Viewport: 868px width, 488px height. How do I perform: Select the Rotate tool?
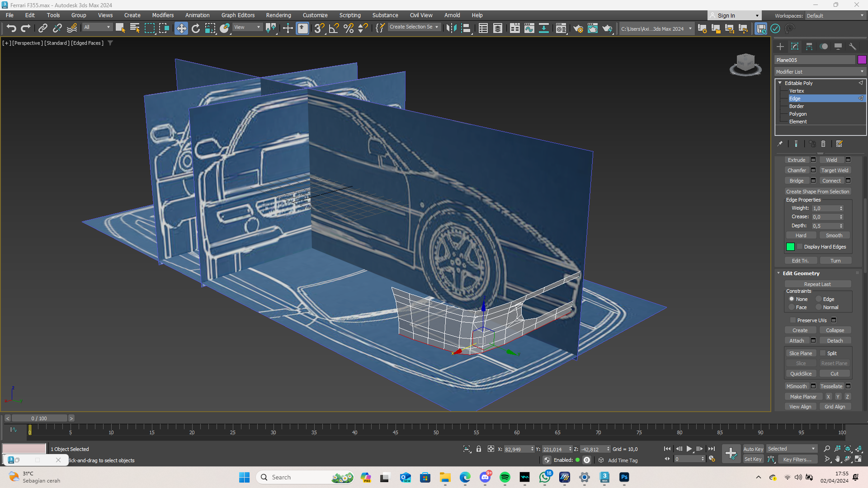point(196,28)
